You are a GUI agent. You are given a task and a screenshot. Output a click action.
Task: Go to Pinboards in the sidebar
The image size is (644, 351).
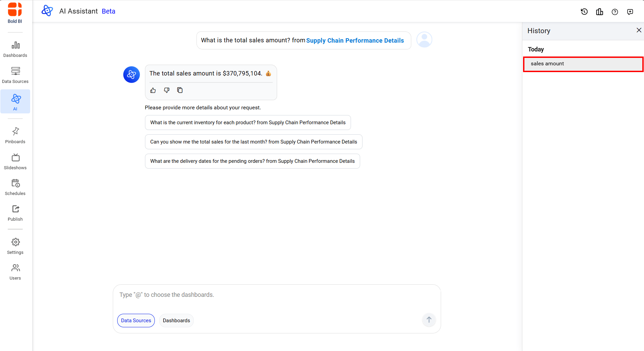tap(15, 135)
